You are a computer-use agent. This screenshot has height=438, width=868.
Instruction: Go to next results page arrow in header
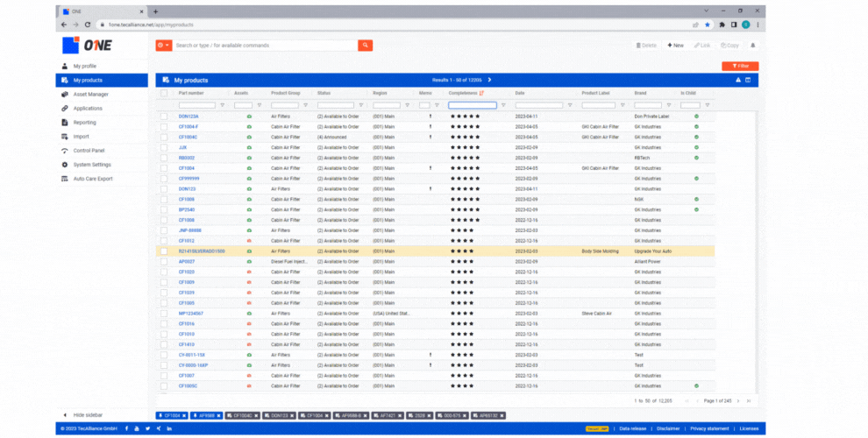489,80
